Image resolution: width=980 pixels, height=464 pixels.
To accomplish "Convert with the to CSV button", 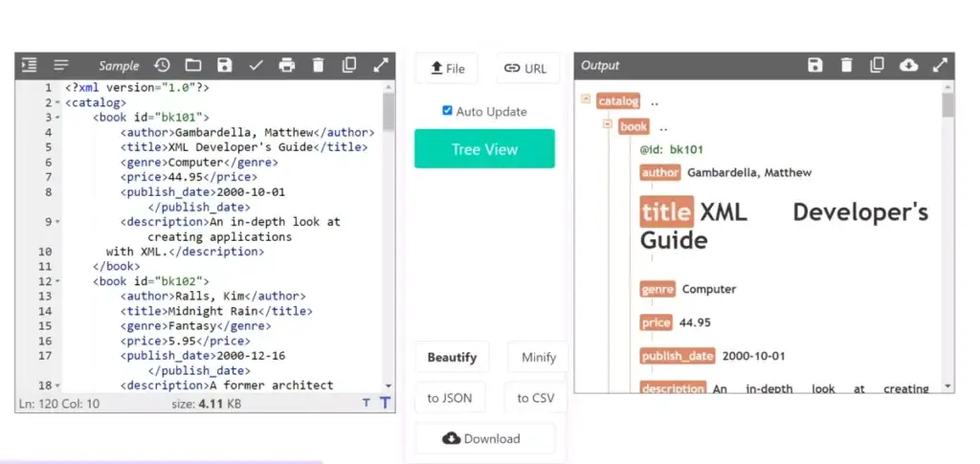I will (536, 398).
